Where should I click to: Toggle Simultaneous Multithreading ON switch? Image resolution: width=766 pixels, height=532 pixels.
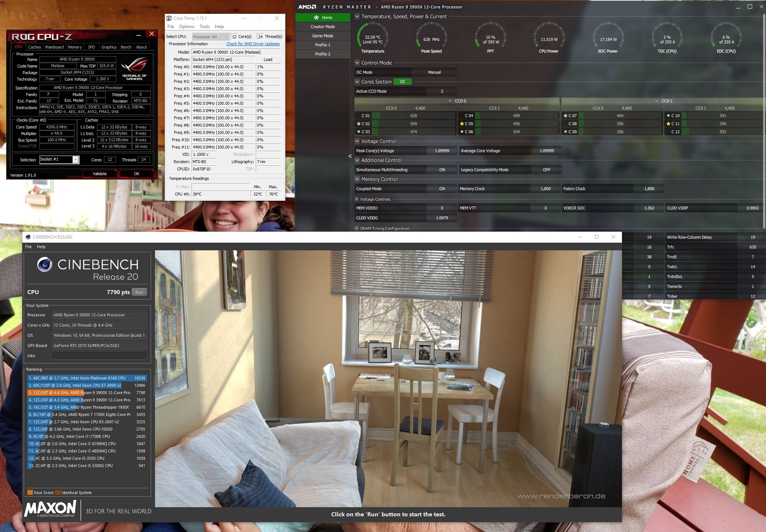pos(441,169)
